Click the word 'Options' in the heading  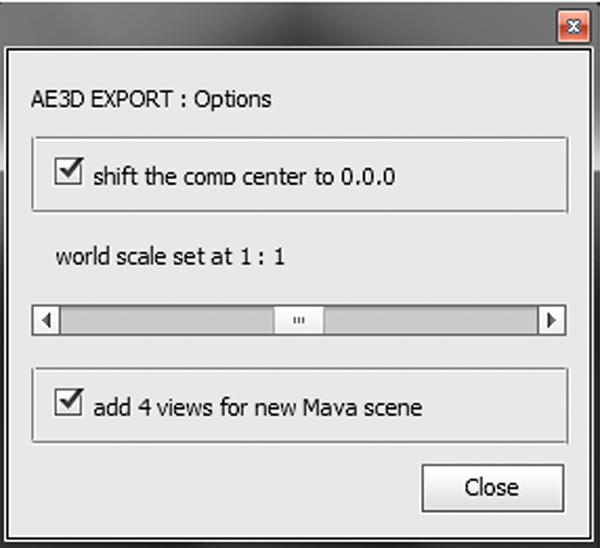(233, 100)
